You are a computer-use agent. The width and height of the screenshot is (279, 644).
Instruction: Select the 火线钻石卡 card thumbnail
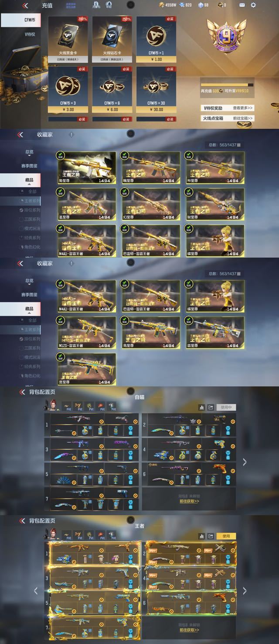(x=111, y=40)
